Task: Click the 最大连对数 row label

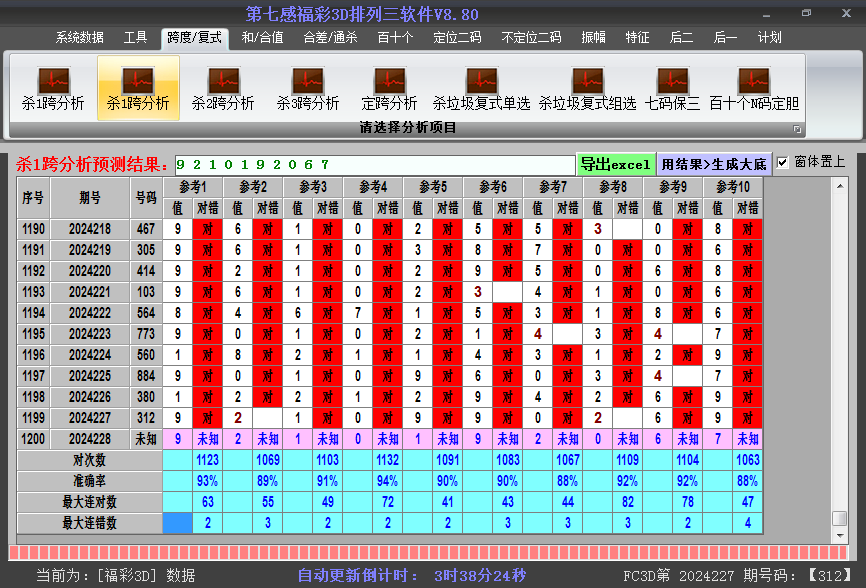Action: (89, 502)
